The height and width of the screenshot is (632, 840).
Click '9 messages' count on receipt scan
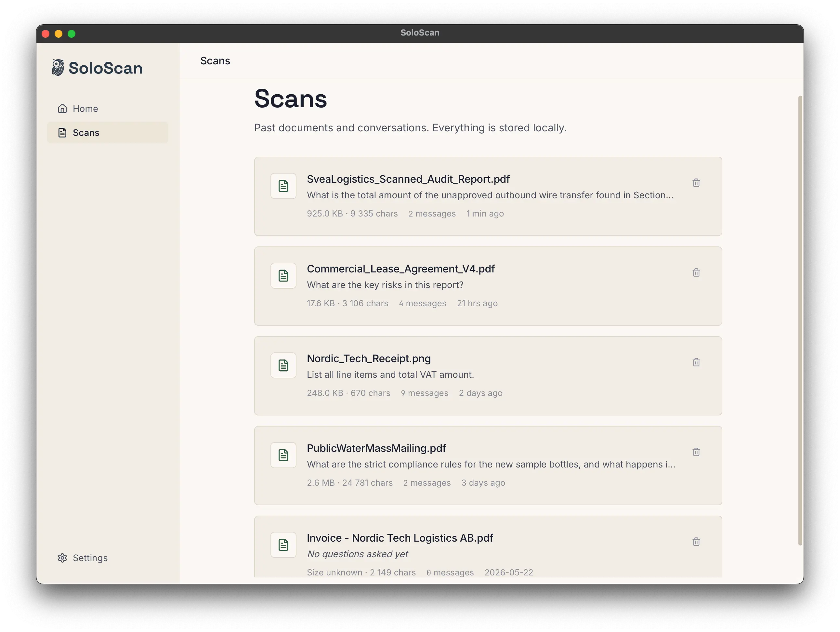[424, 393]
